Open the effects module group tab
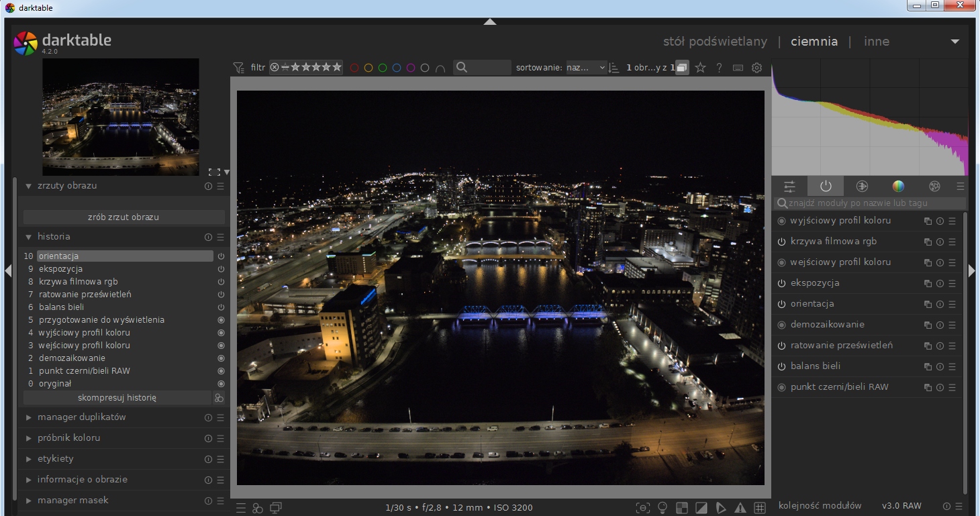 coord(934,187)
